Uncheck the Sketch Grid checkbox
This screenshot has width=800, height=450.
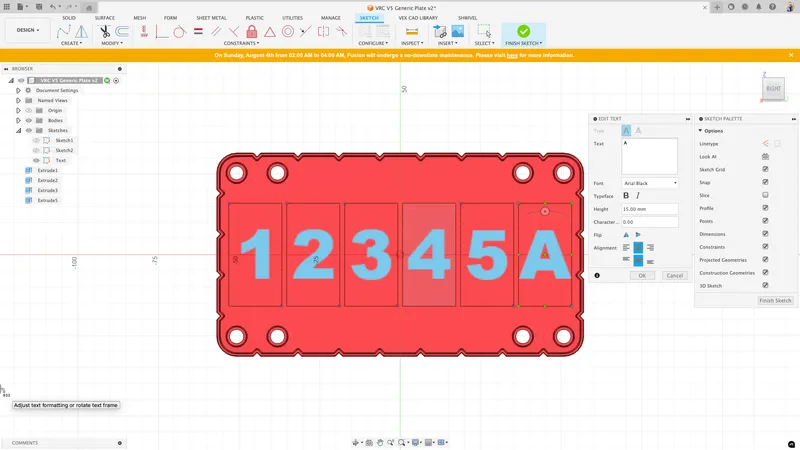tap(765, 170)
